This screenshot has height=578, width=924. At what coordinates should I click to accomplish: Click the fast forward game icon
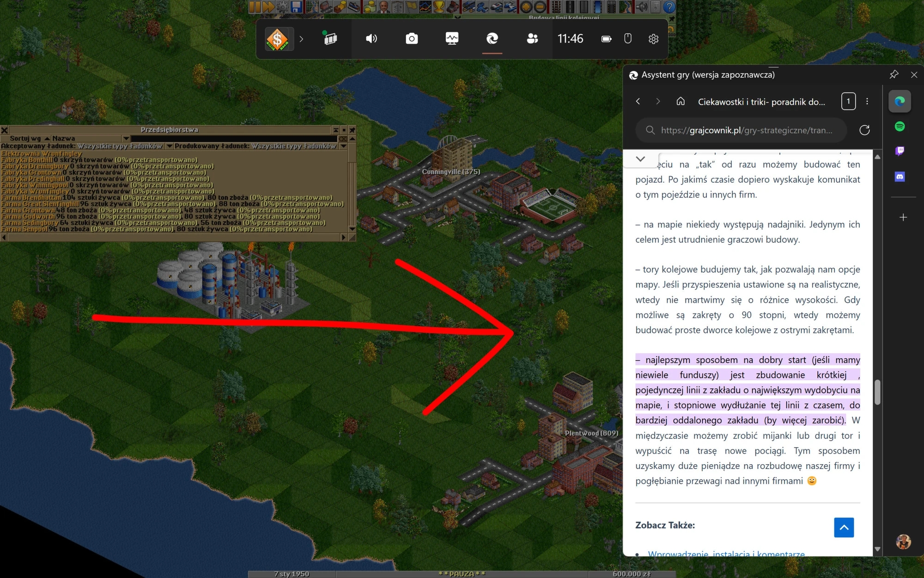coord(268,6)
